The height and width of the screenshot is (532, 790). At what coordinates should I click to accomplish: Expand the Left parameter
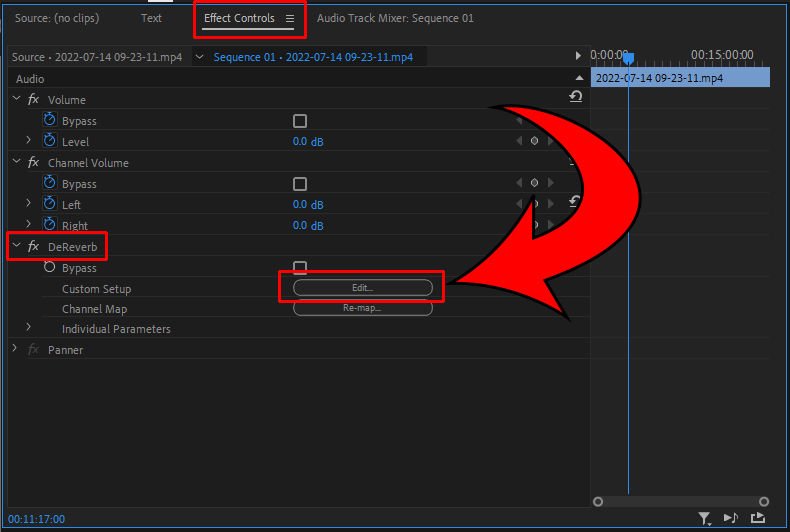pos(28,203)
